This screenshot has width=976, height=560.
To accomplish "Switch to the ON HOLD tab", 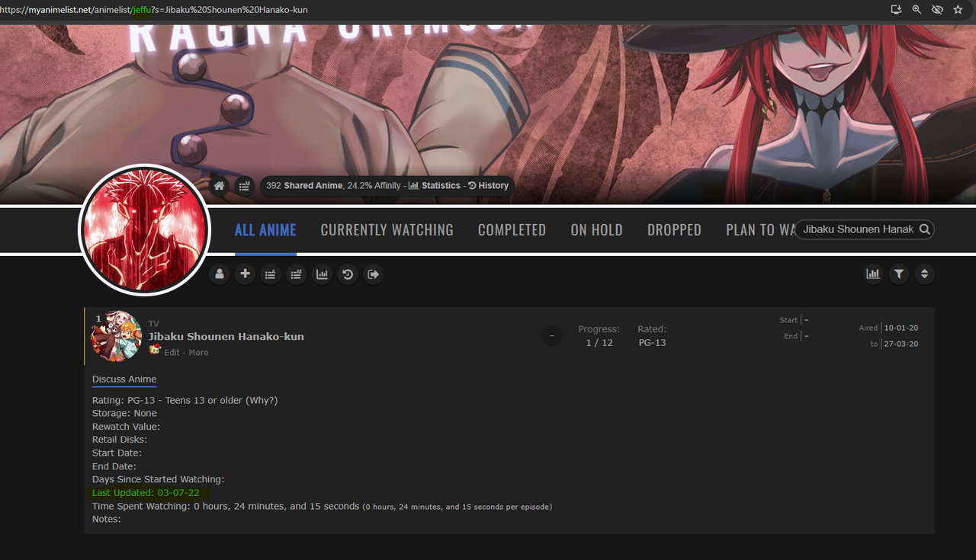I will tap(596, 230).
